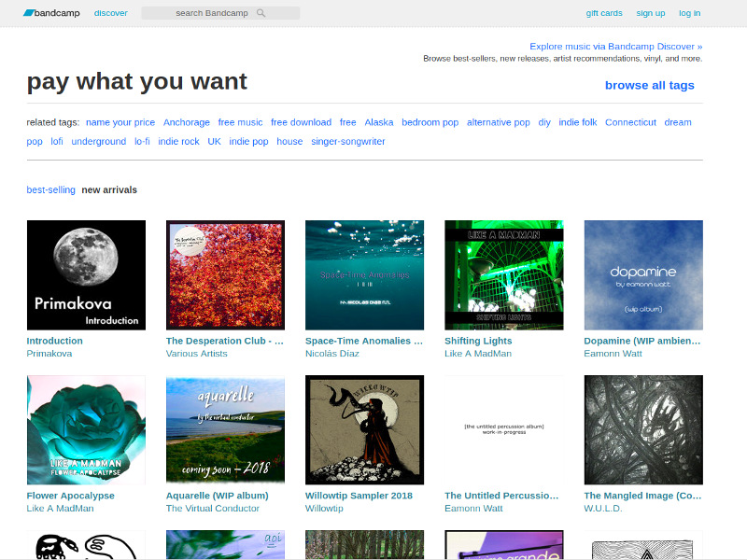Select the Connecticut tag
Viewport: 747px width, 560px height.
630,122
